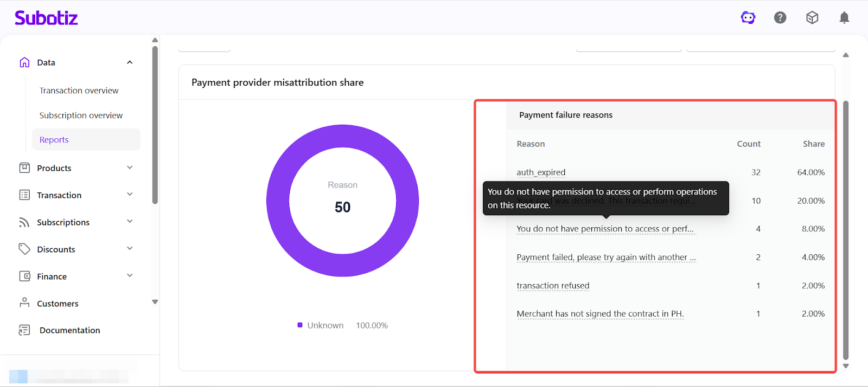Click the Data home icon

(24, 62)
